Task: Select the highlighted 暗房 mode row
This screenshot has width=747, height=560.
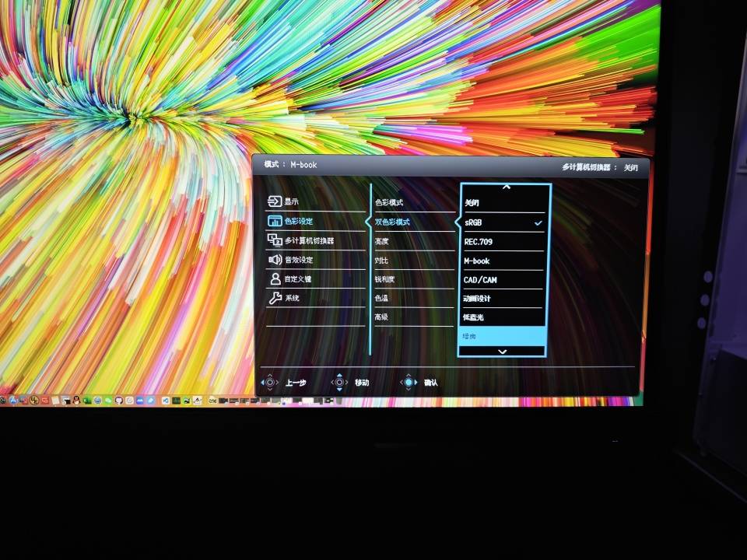Action: pyautogui.click(x=502, y=336)
